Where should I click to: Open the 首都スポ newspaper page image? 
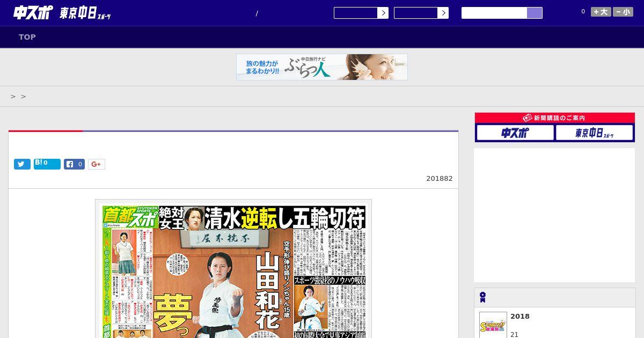(233, 269)
